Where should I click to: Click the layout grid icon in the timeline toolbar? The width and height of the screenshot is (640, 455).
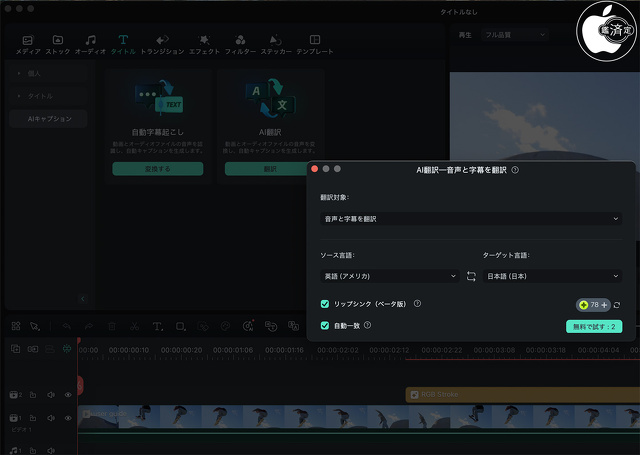(x=16, y=326)
